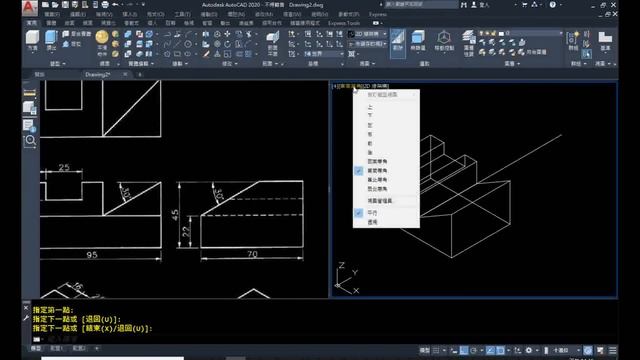Image resolution: width=640 pixels, height=360 pixels.
Task: Click the Group (群組) icon
Action: click(x=573, y=41)
